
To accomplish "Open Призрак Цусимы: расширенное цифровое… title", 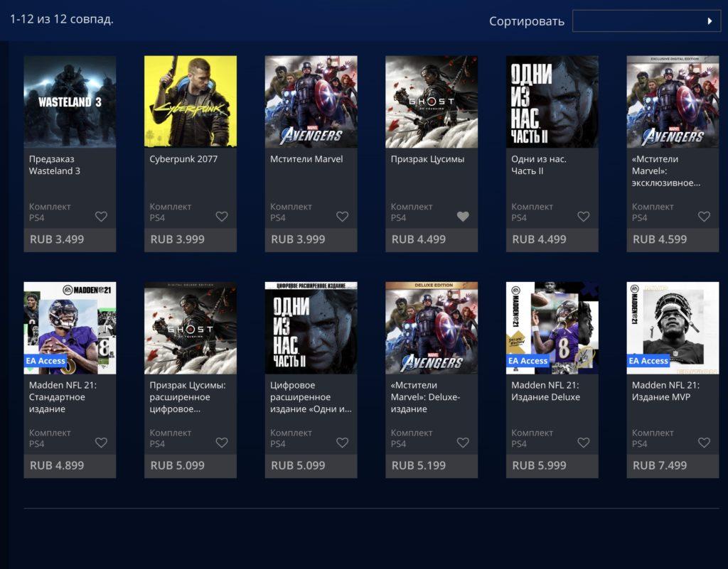I will coord(188,397).
